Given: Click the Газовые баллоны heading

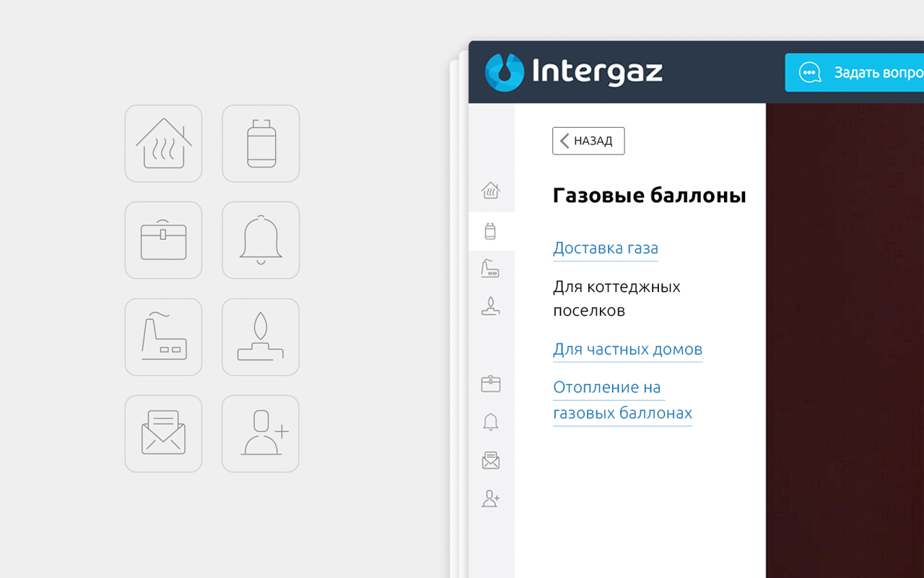Looking at the screenshot, I should tap(650, 195).
